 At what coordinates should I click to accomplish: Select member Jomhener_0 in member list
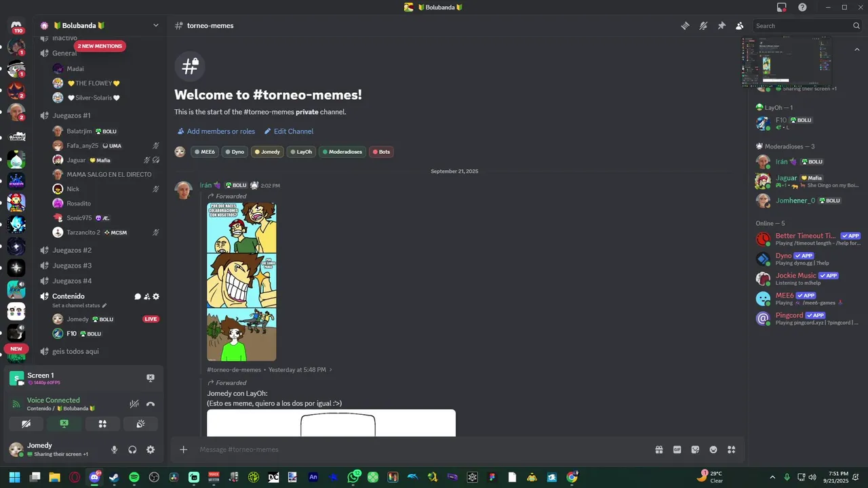point(807,201)
